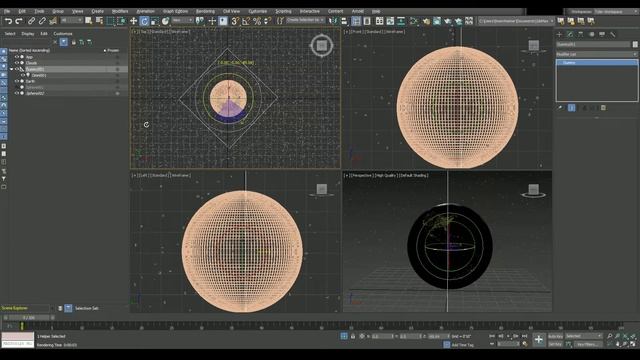Open the Scripting menu
The height and width of the screenshot is (360, 640).
coord(283,11)
